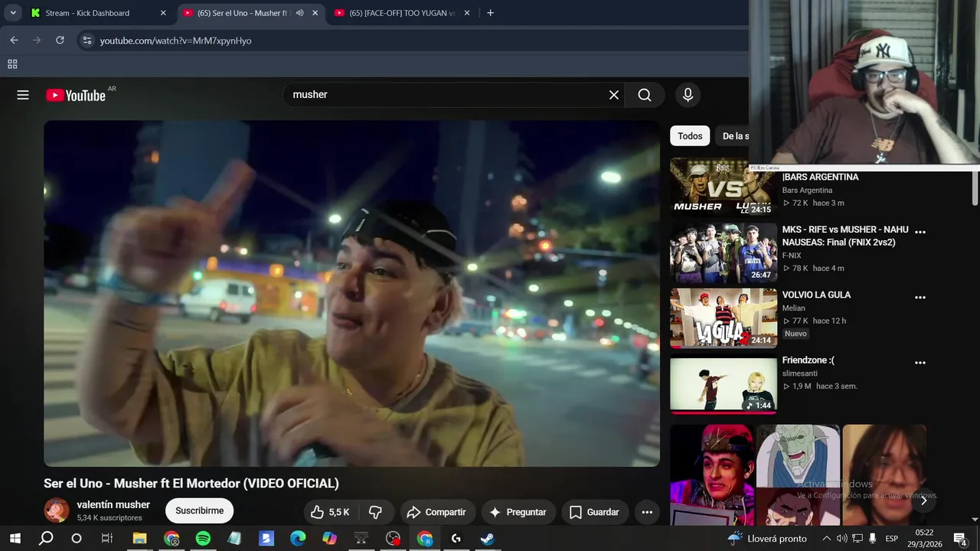Open a new browser tab with plus

point(490,13)
